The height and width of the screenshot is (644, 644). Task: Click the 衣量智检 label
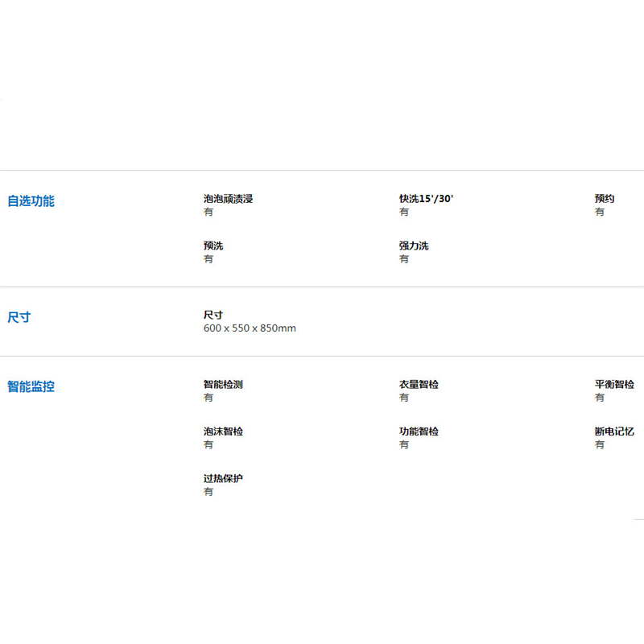[x=419, y=385]
